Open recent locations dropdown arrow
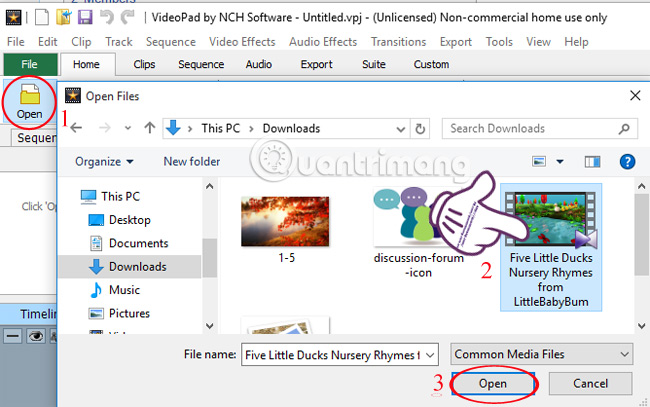This screenshot has width=650, height=407. coord(128,128)
